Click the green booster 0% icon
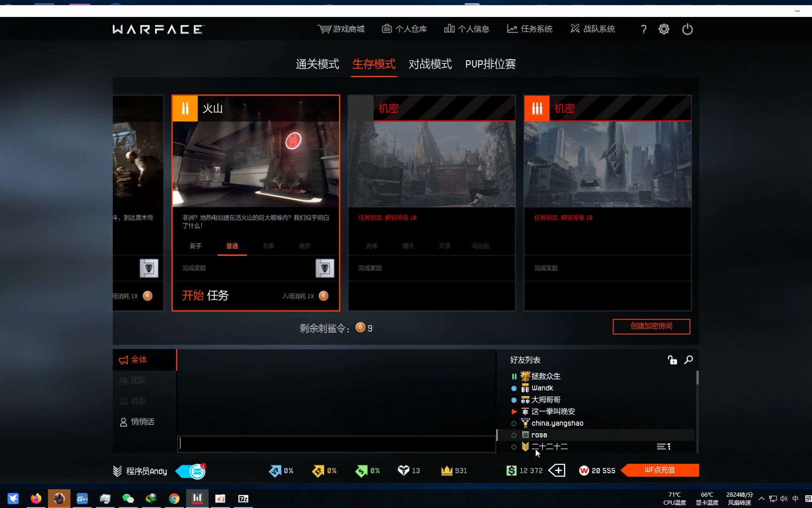This screenshot has width=812, height=508. click(361, 471)
